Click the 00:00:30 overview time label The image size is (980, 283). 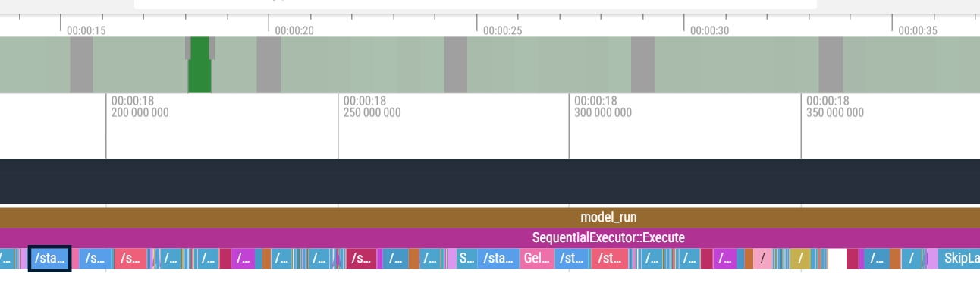(710, 31)
